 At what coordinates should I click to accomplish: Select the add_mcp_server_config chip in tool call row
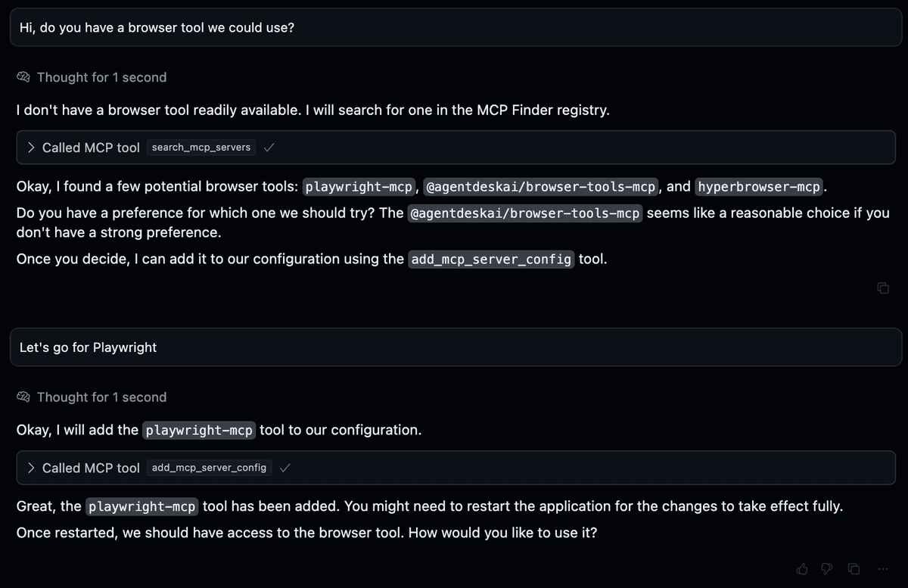tap(209, 468)
